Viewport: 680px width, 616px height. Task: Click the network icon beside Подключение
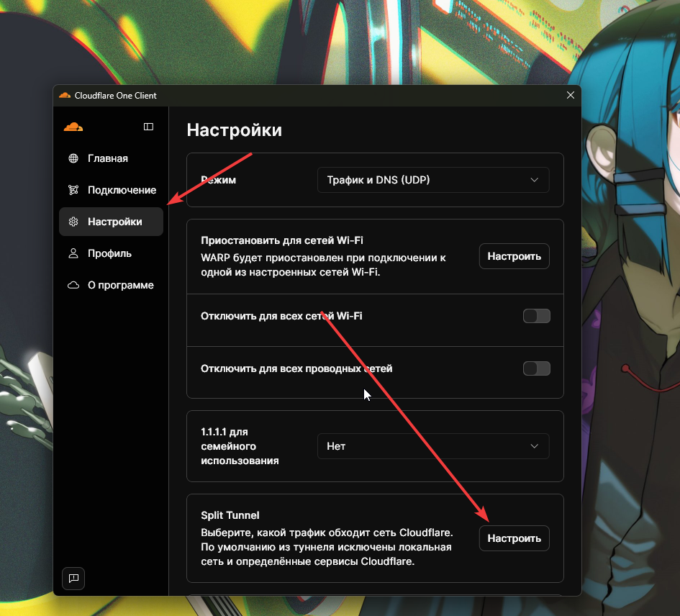[73, 190]
